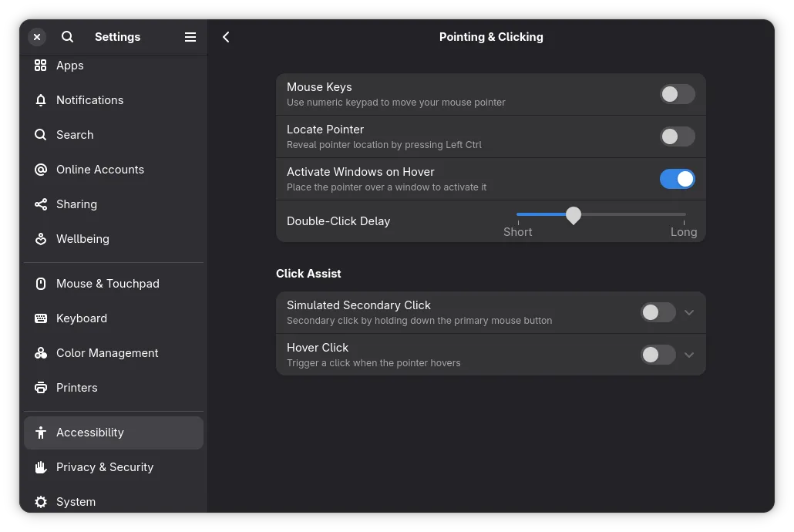Enable the Mouse Keys switch
The height and width of the screenshot is (532, 794).
pos(677,94)
